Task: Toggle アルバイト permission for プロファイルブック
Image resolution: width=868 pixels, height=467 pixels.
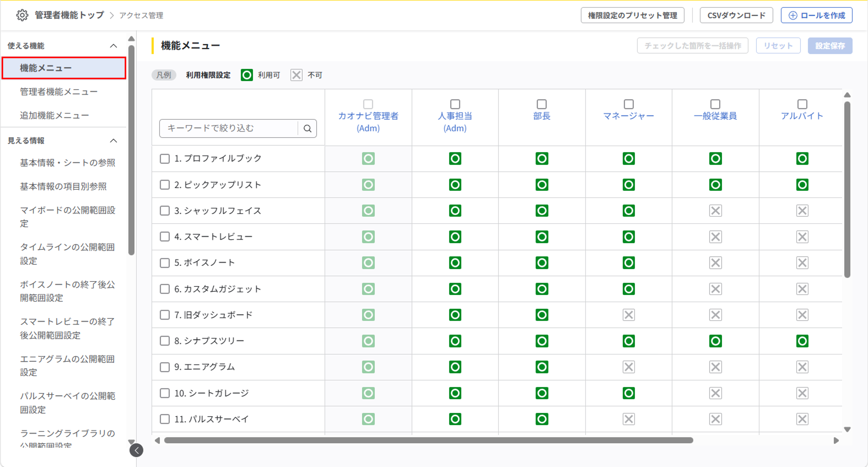Action: pos(802,158)
